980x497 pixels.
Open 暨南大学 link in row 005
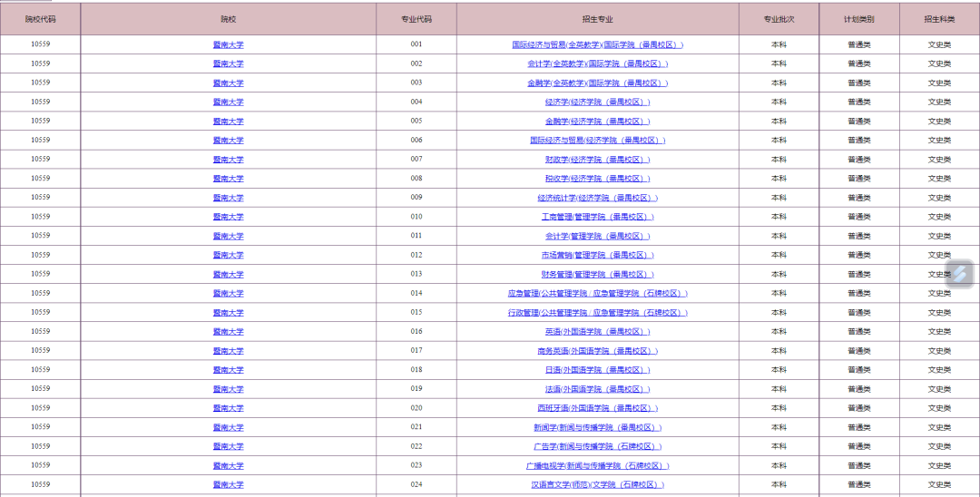tap(228, 122)
